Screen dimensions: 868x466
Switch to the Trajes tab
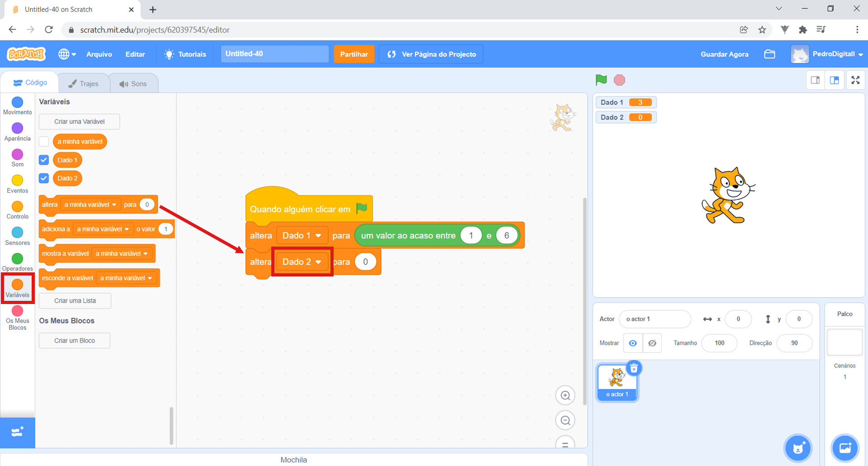click(83, 84)
